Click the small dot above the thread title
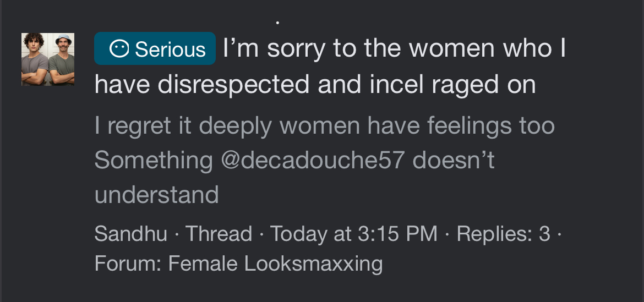The height and width of the screenshot is (302, 644). [x=277, y=23]
